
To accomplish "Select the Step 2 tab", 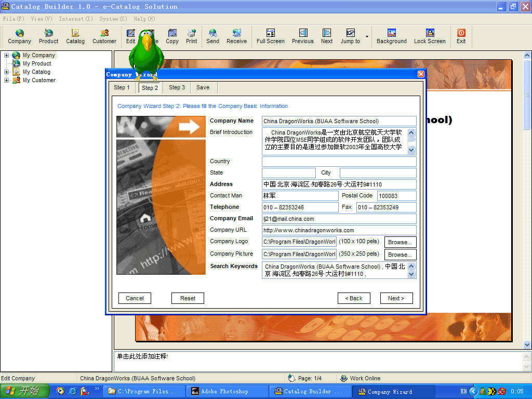I will (x=150, y=87).
